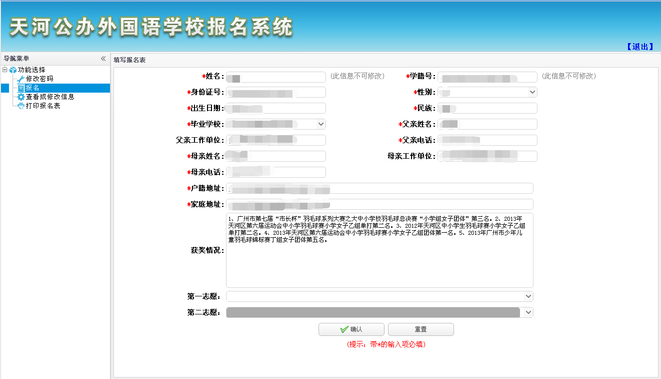Click the 父亲姓名 input field
Screen dimensions: 661x379
pyautogui.click(x=487, y=124)
